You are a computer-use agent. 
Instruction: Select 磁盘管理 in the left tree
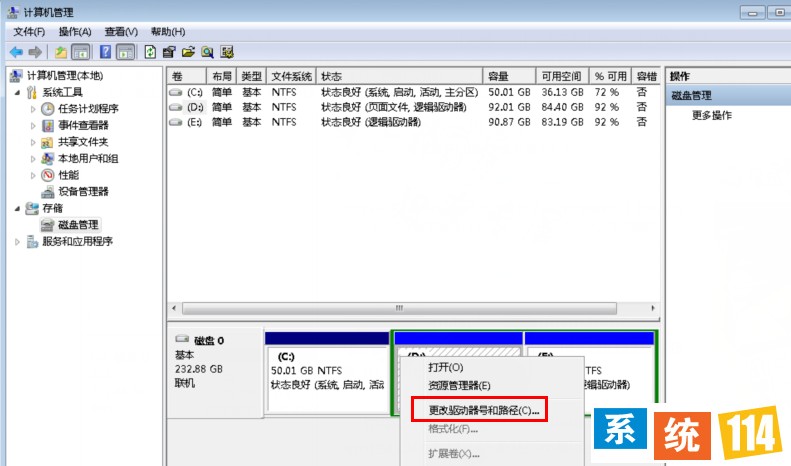point(78,225)
